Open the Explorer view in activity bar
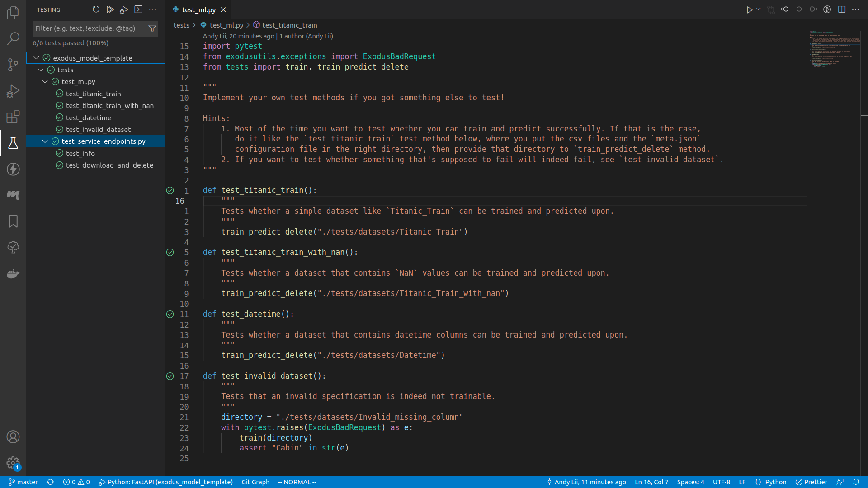The image size is (868, 488). (x=13, y=13)
